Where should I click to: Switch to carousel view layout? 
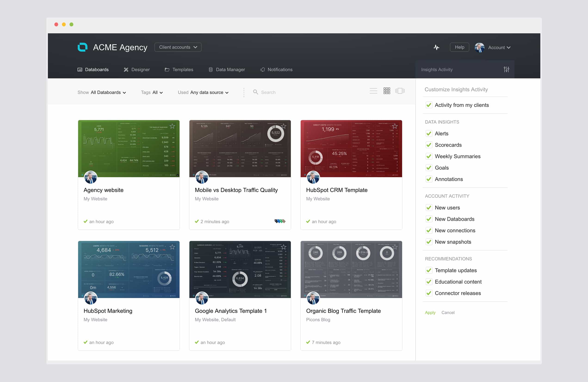(400, 91)
